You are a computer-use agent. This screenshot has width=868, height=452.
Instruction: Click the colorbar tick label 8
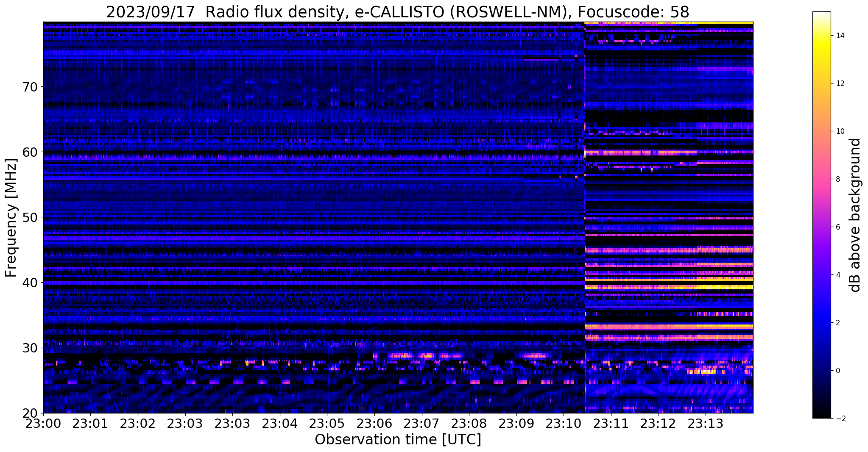(x=837, y=179)
